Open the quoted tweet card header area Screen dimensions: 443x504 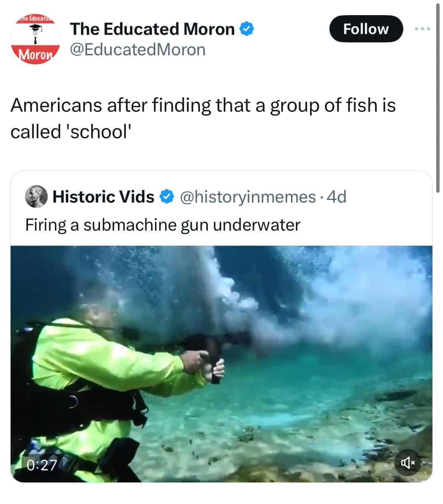pyautogui.click(x=221, y=208)
